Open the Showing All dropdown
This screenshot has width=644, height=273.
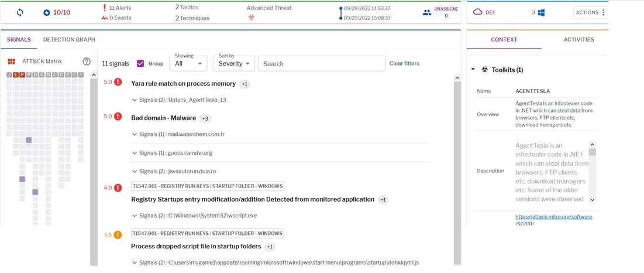coord(188,63)
